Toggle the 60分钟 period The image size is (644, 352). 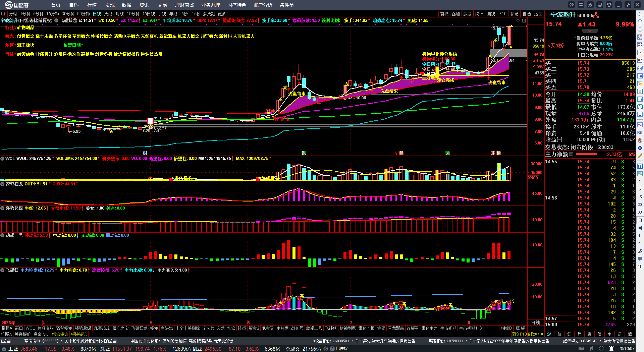coord(84,14)
